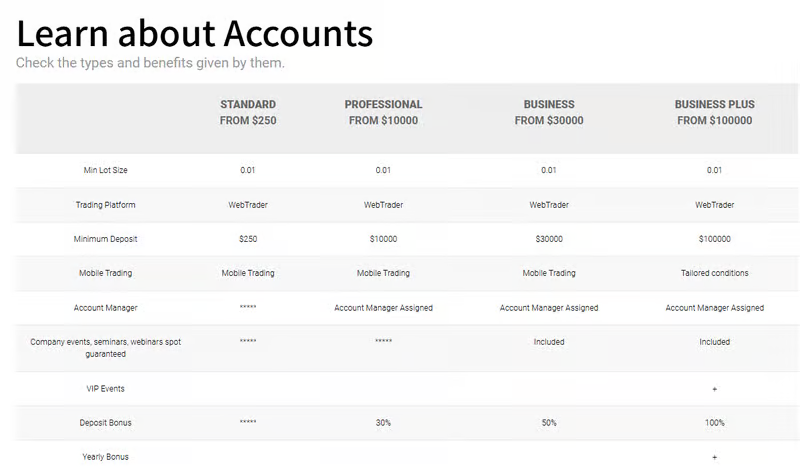Click the Tailored conditions cell

[x=714, y=273]
